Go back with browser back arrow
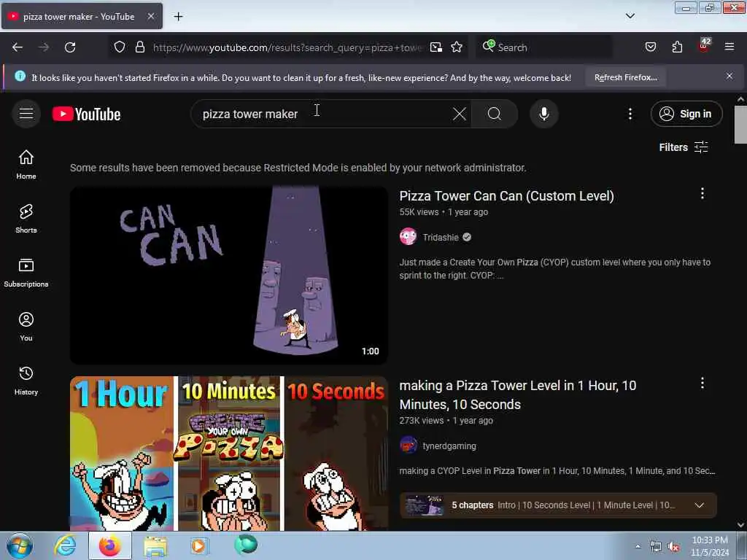 coord(18,47)
